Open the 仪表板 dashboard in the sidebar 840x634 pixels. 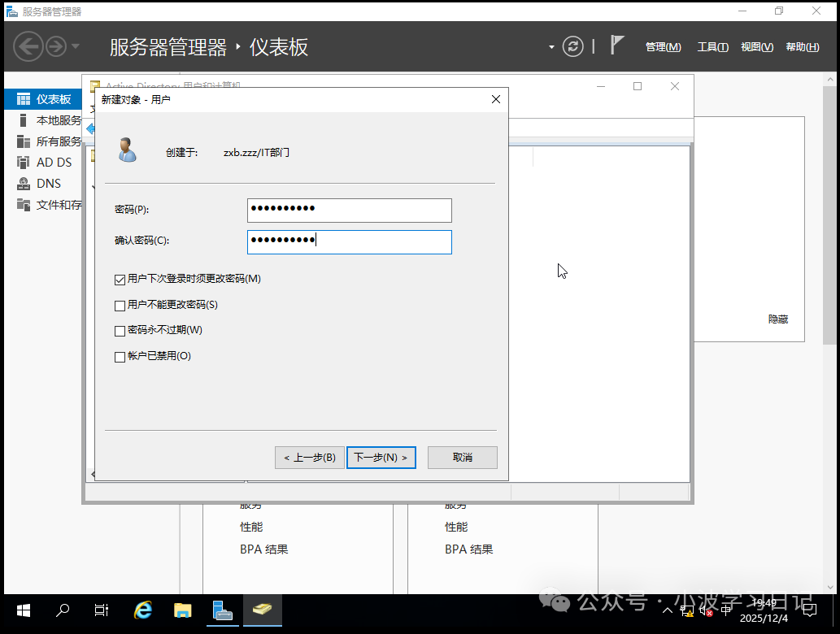click(46, 98)
